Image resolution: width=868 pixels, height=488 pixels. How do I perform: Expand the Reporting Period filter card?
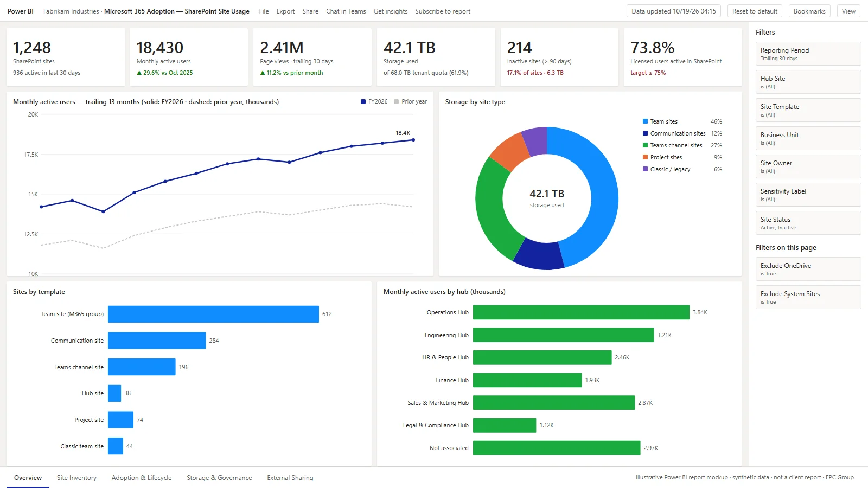pyautogui.click(x=808, y=54)
